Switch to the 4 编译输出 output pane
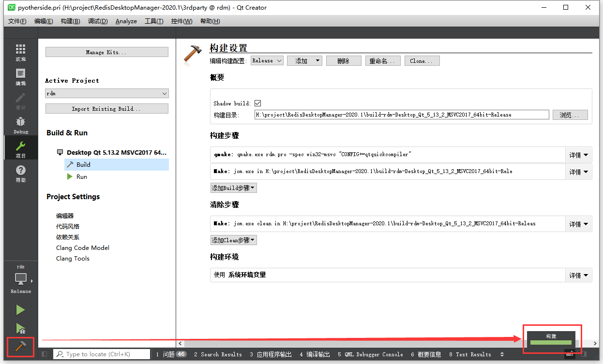 click(315, 354)
